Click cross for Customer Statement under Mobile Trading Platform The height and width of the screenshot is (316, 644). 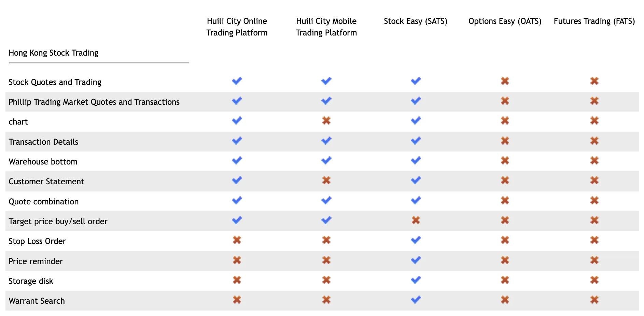coord(326,180)
